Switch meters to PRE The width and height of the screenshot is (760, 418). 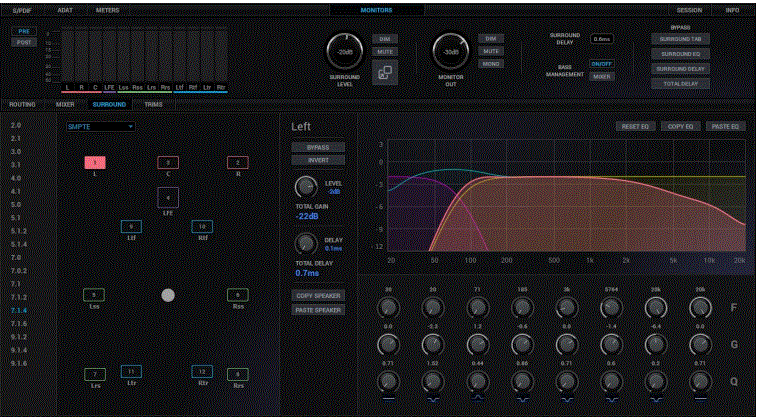(24, 31)
